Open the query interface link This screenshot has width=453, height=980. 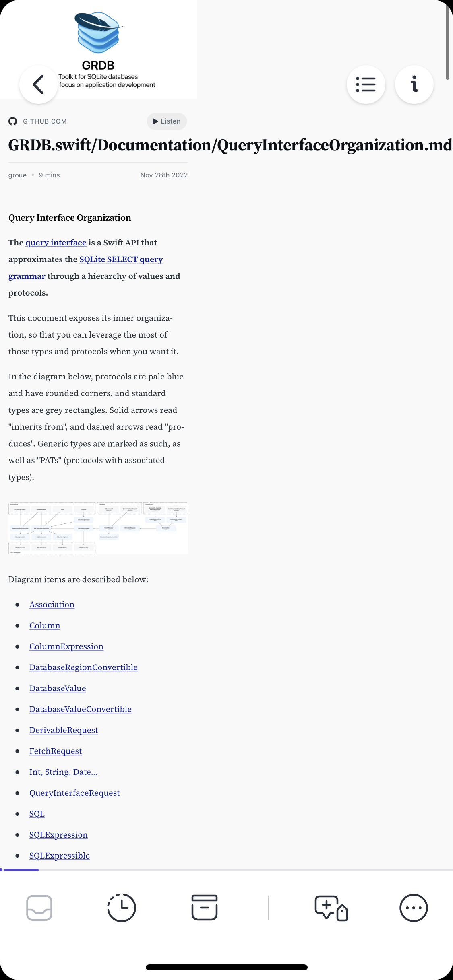(x=56, y=243)
